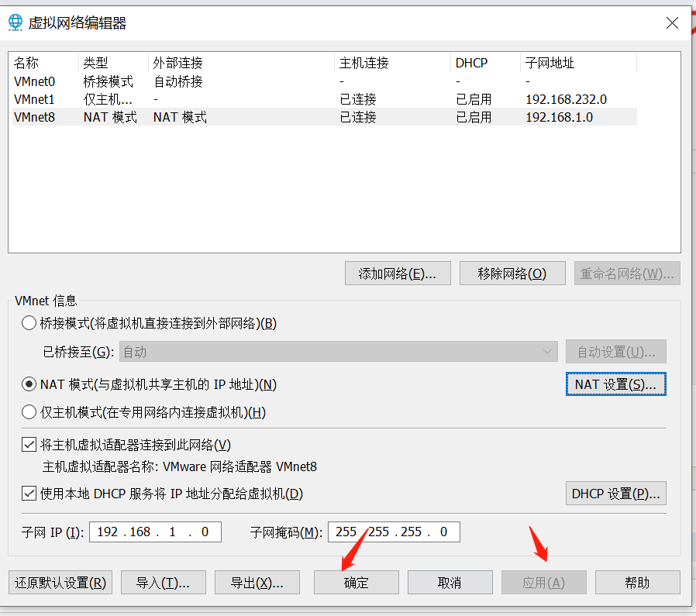Select the 桥接模式 radio button
696x616 pixels.
tap(29, 323)
